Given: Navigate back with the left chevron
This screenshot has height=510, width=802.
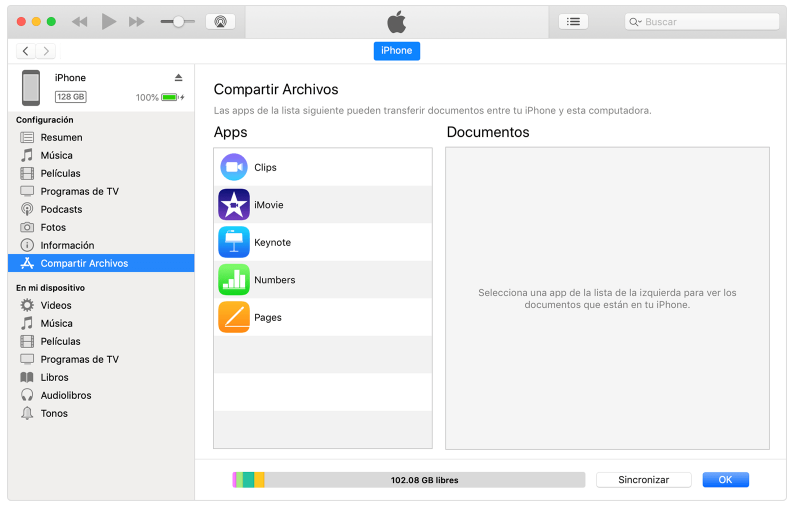Looking at the screenshot, I should tap(26, 51).
